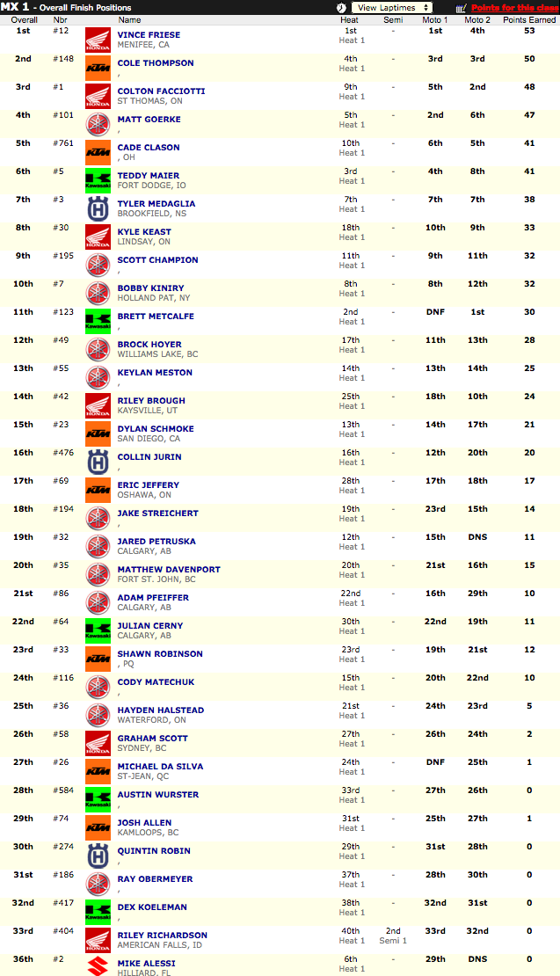Click the points table icon in header
Screen dimensions: 560x976
point(462,7)
